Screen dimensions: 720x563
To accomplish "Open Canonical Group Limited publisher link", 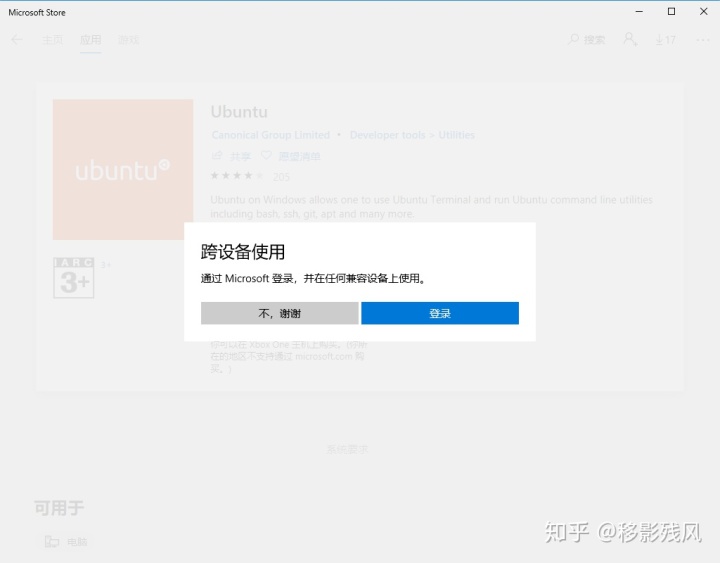I will 271,135.
